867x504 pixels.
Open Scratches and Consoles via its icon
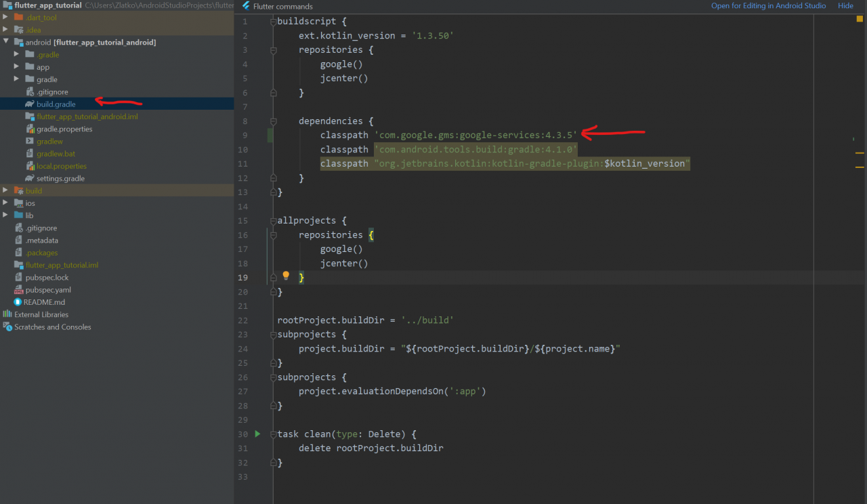[7, 327]
